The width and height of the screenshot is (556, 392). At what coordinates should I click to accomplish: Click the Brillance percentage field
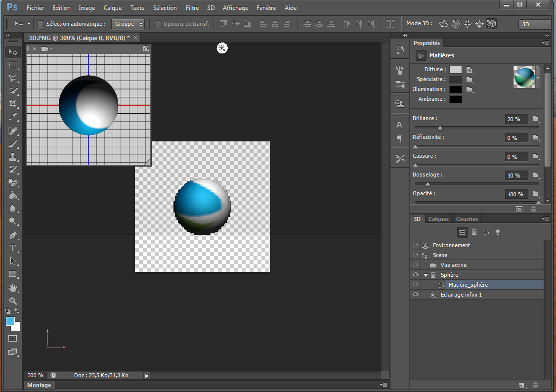[x=515, y=119]
